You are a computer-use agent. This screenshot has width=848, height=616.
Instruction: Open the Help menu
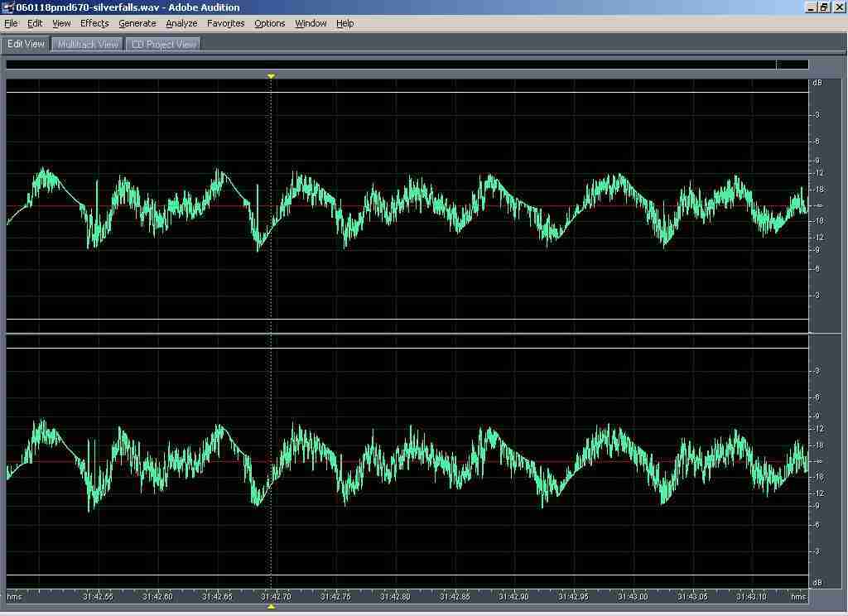point(344,23)
